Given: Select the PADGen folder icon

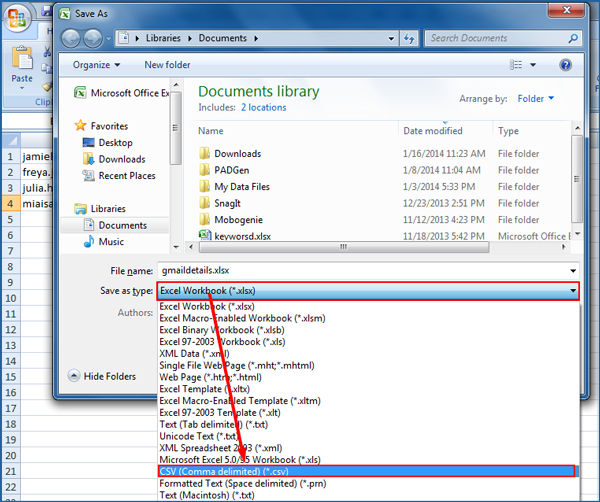Looking at the screenshot, I should click(204, 170).
